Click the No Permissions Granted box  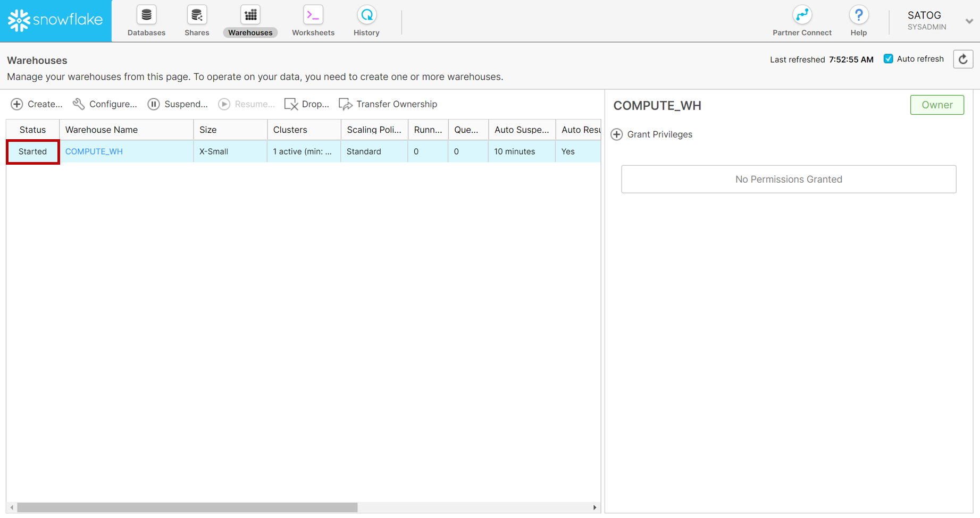[789, 179]
